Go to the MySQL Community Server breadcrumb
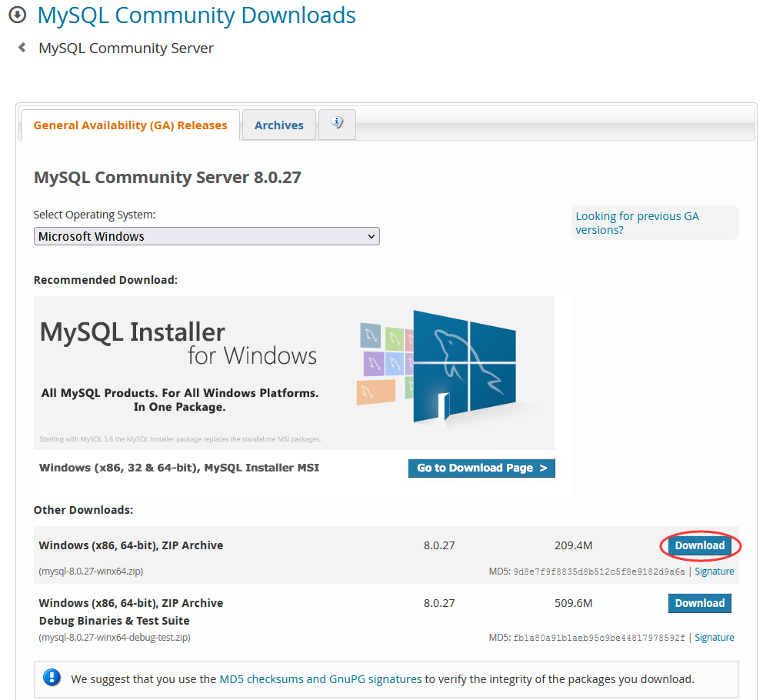The height and width of the screenshot is (700, 763). tap(126, 48)
